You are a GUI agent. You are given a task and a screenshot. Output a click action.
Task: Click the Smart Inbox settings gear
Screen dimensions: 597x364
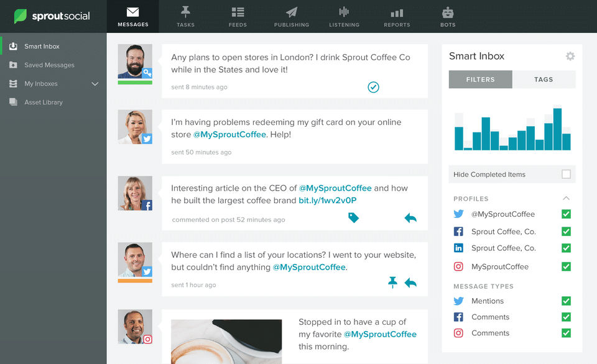click(570, 57)
